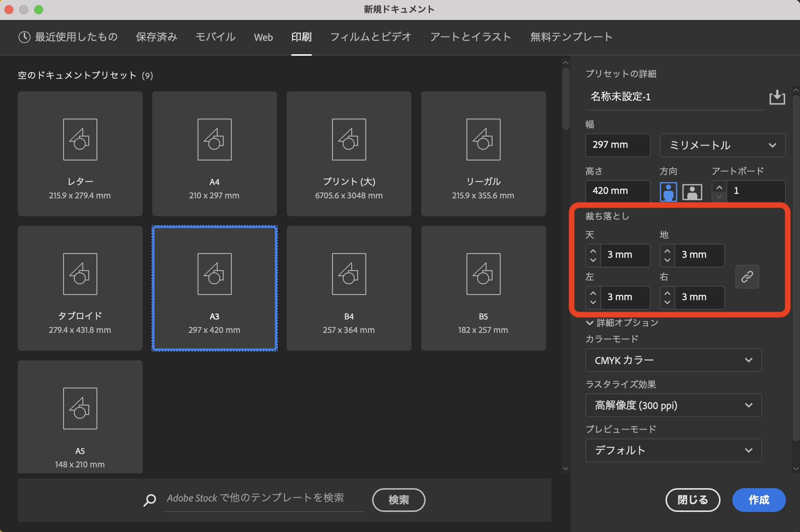Choose the タブロイド preset thumbnail
The width and height of the screenshot is (800, 532).
[x=80, y=288]
